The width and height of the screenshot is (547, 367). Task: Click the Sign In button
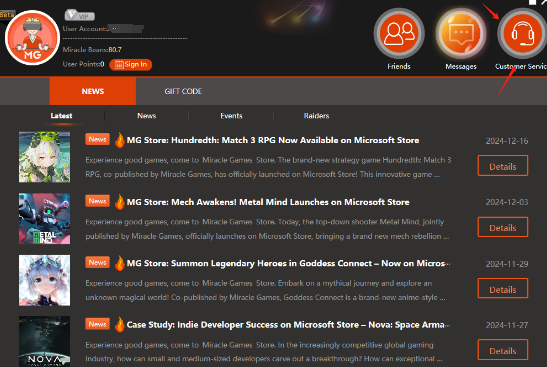click(x=130, y=65)
